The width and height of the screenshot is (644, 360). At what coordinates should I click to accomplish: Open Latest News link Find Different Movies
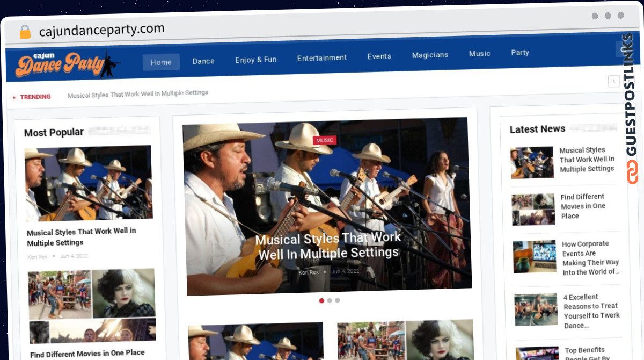pos(583,206)
